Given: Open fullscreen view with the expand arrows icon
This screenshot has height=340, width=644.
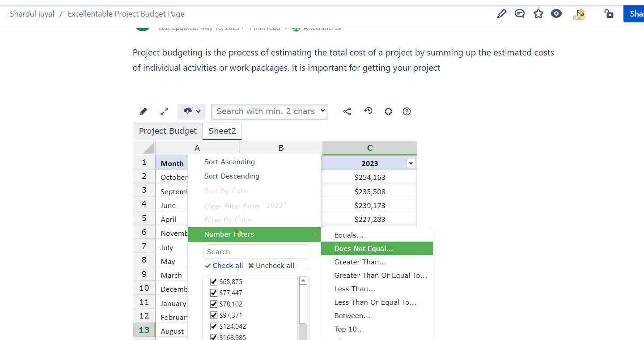Looking at the screenshot, I should click(x=164, y=111).
